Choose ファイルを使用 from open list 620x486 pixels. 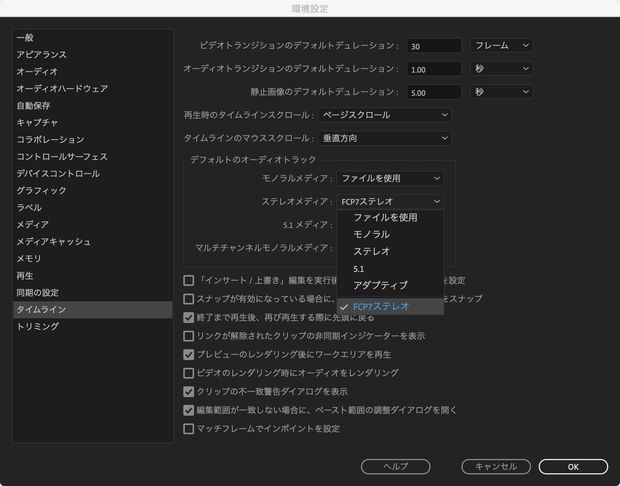click(390, 217)
